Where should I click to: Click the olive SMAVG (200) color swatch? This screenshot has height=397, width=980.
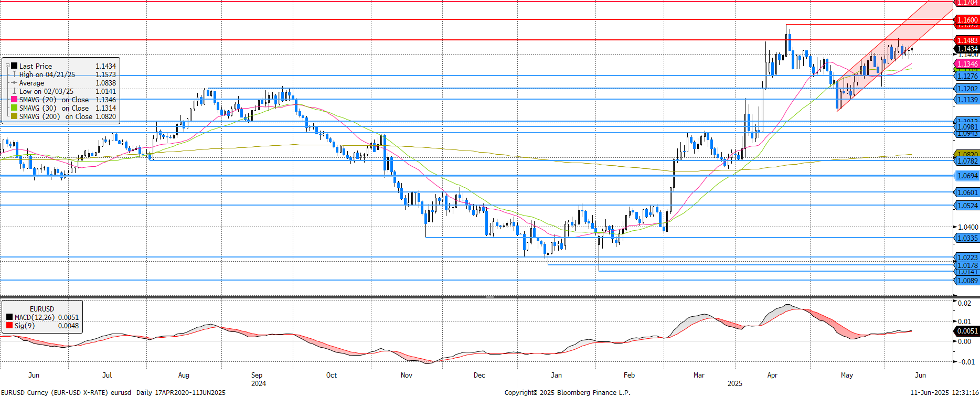(14, 116)
